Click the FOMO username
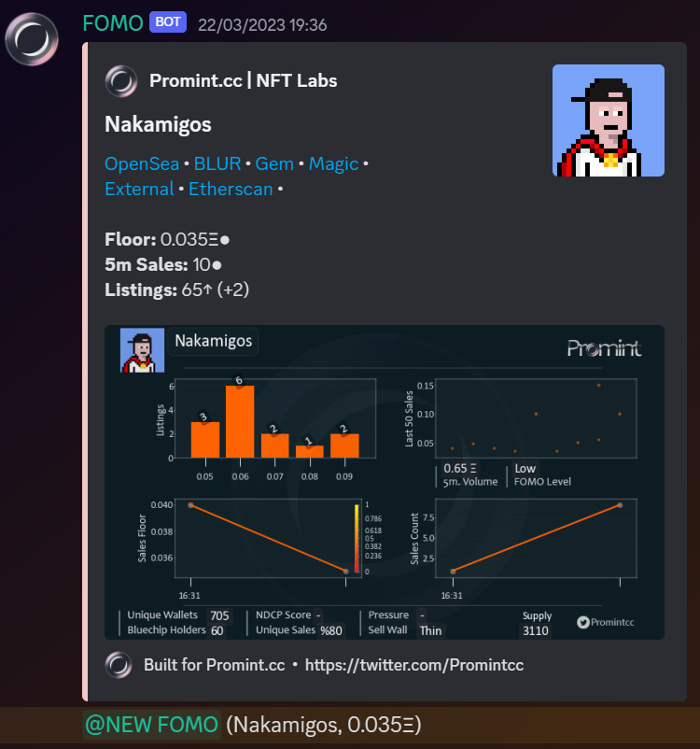Screen dimensions: 700x749 pos(113,23)
